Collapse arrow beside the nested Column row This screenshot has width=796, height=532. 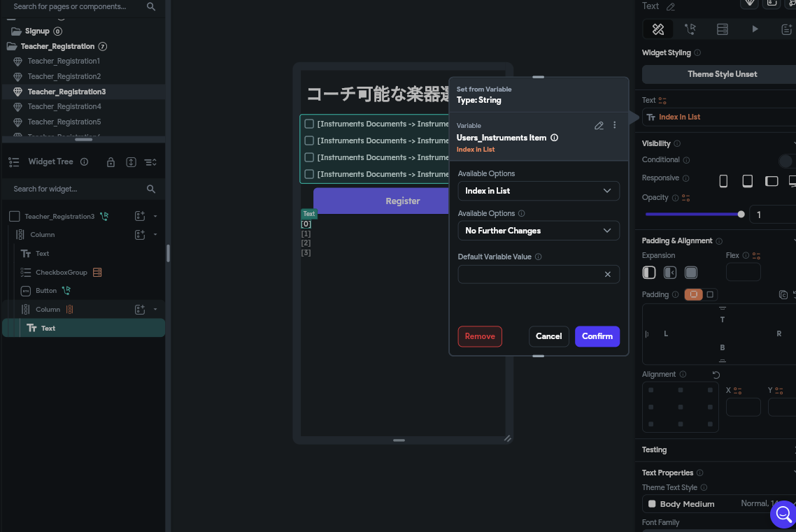[x=155, y=310]
